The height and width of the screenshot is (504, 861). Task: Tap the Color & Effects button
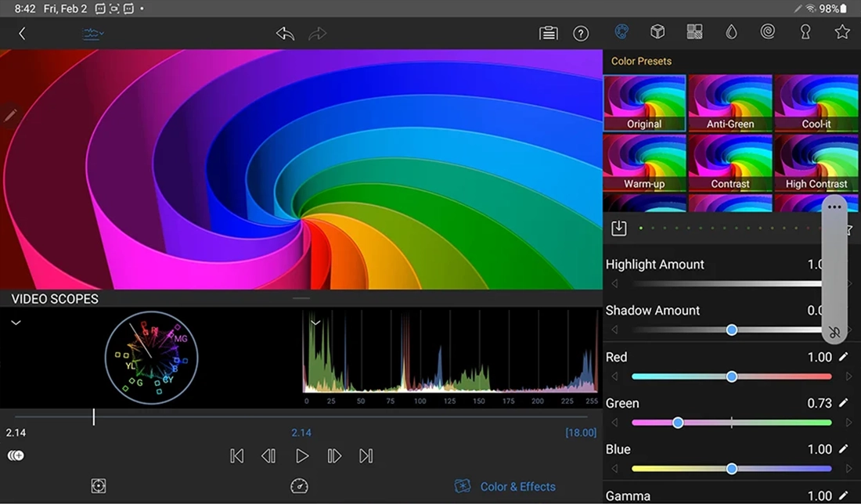pos(506,486)
